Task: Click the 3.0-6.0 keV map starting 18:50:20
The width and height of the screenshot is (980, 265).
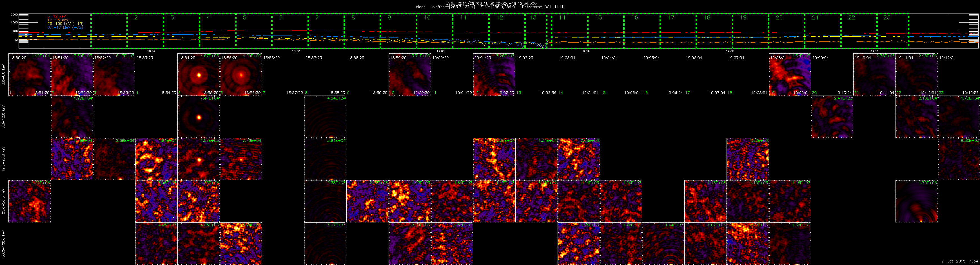Action: click(29, 75)
